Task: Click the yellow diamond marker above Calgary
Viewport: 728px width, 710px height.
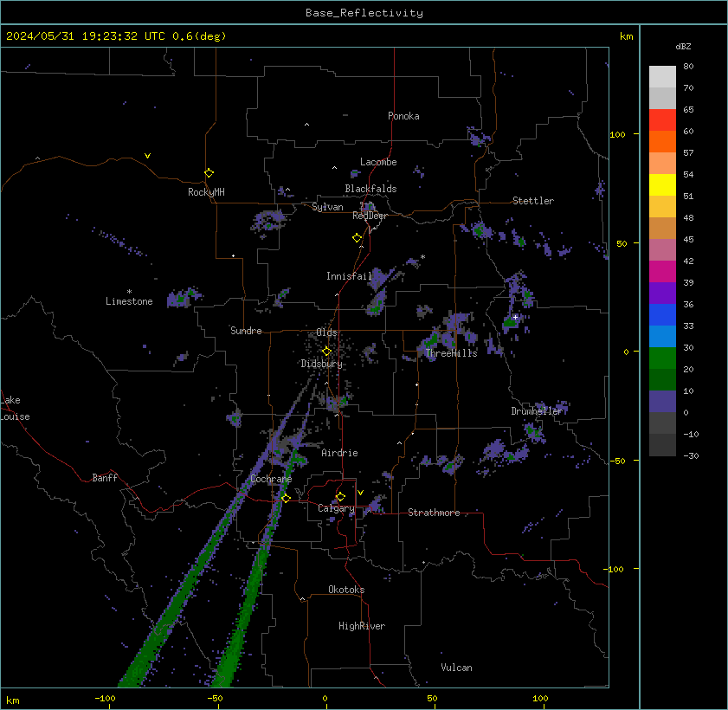Action: 340,497
